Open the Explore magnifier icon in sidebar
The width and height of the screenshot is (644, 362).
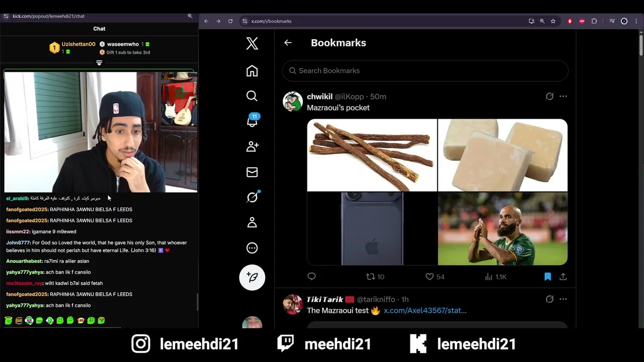click(252, 96)
